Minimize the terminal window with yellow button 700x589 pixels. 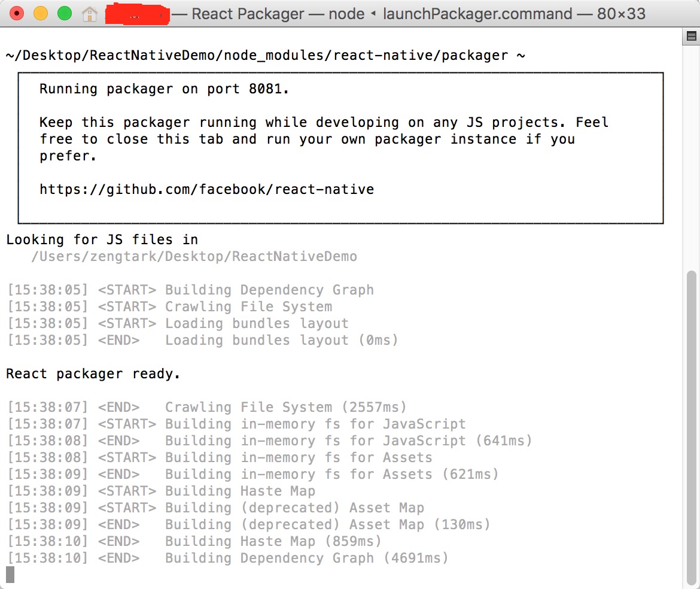41,14
